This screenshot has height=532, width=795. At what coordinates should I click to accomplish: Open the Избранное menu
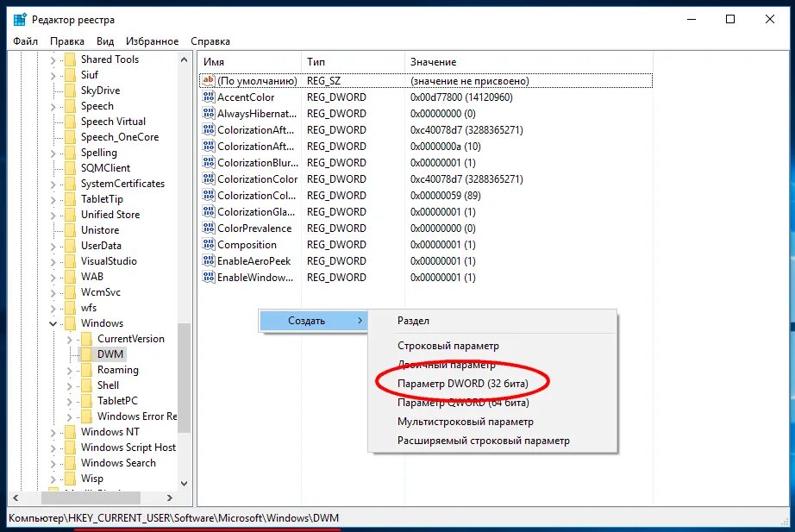[152, 41]
